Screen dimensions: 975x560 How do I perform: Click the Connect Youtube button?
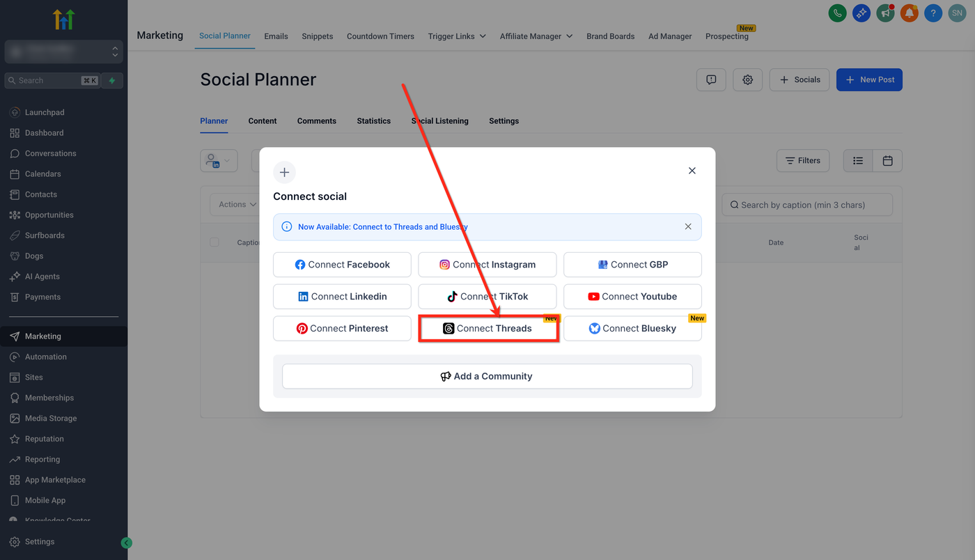click(x=632, y=297)
